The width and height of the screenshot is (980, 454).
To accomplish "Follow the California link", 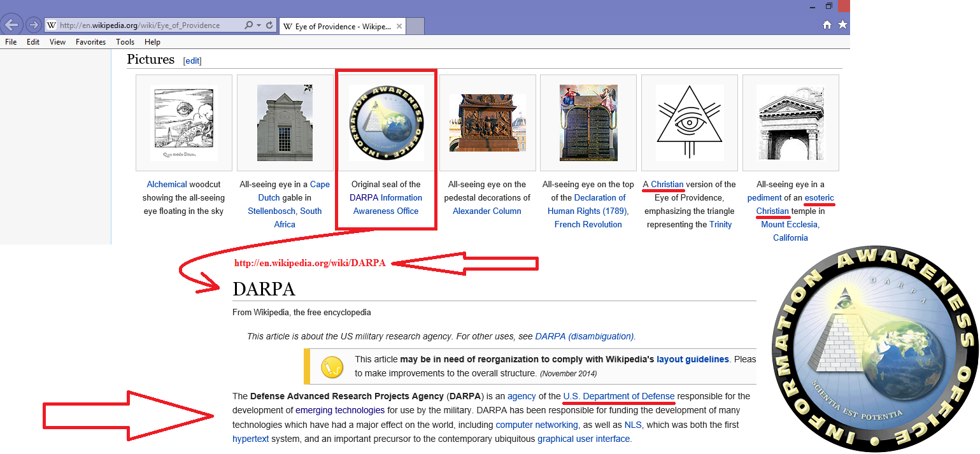I will [790, 238].
